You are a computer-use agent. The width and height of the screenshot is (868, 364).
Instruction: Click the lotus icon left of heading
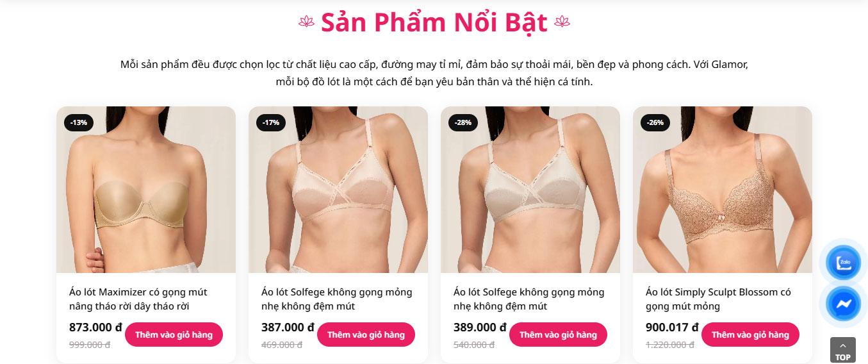click(x=307, y=22)
